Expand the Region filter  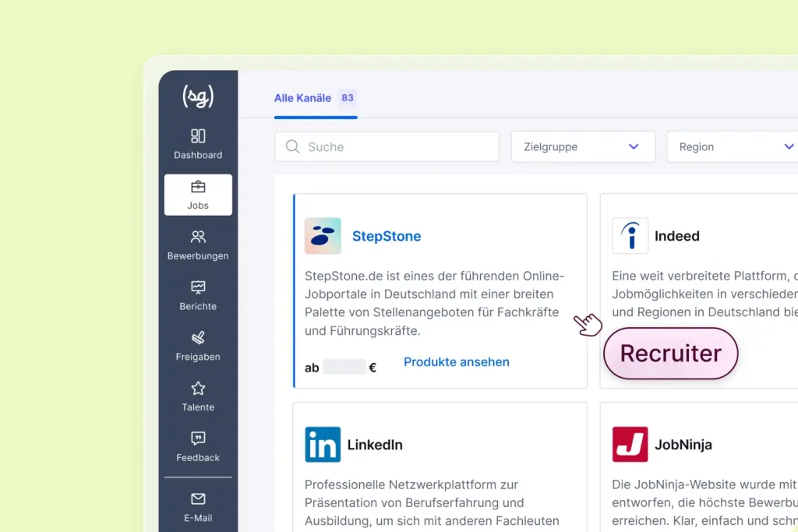[x=733, y=146]
